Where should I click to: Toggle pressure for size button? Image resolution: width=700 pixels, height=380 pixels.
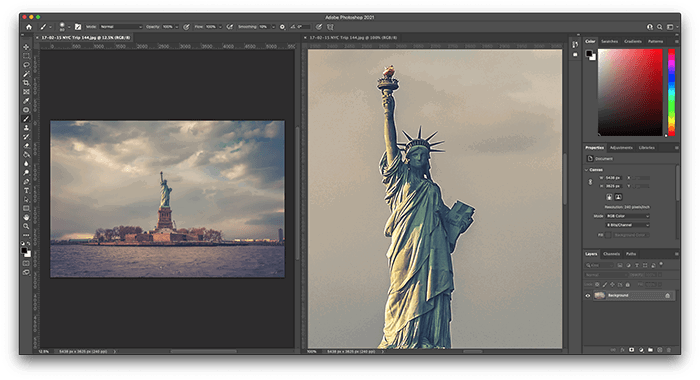click(319, 27)
